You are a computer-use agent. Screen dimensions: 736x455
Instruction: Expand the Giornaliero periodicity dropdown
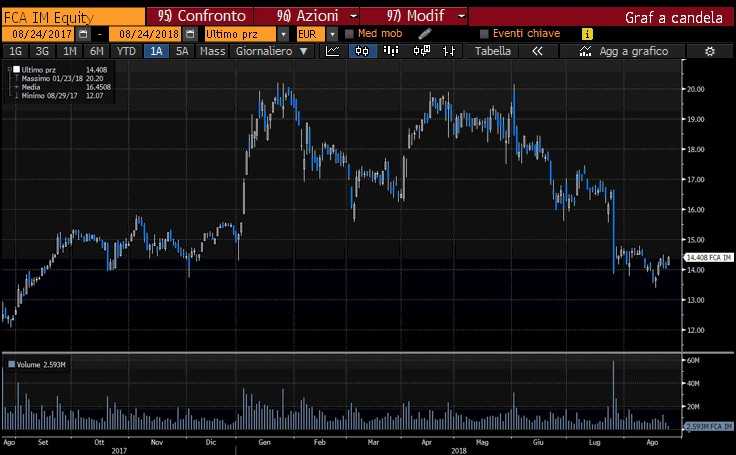(304, 51)
